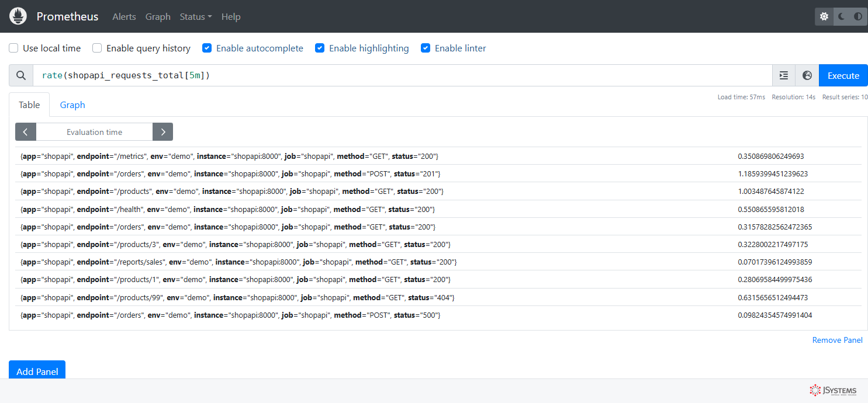This screenshot has width=868, height=403.
Task: Click value 0.550865595812018
Action: coord(771,209)
